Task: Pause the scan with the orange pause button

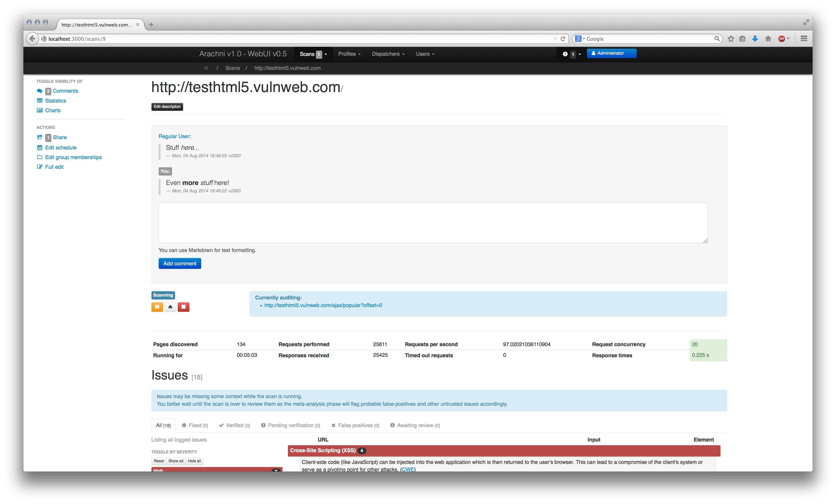Action: (157, 307)
